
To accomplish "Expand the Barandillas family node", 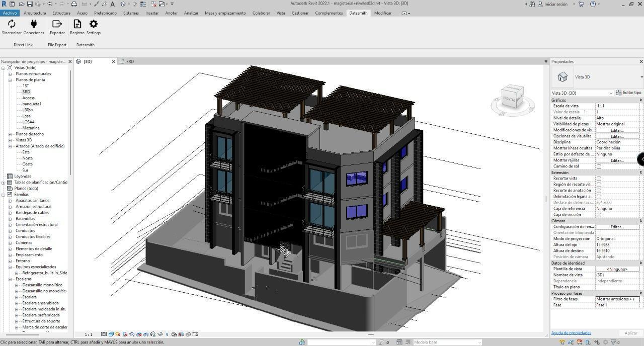I will [10, 219].
